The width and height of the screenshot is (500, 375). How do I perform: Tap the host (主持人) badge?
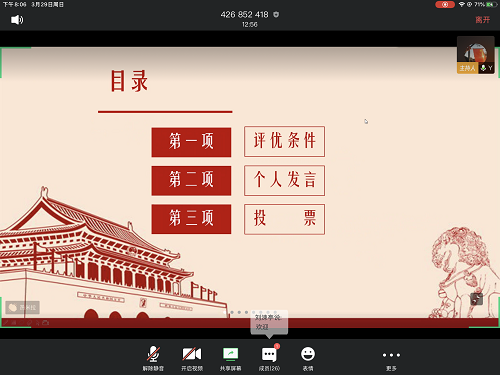click(x=467, y=68)
